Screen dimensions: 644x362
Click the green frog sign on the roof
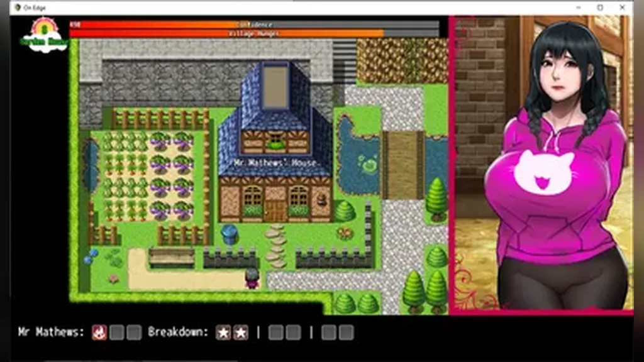pos(275,141)
